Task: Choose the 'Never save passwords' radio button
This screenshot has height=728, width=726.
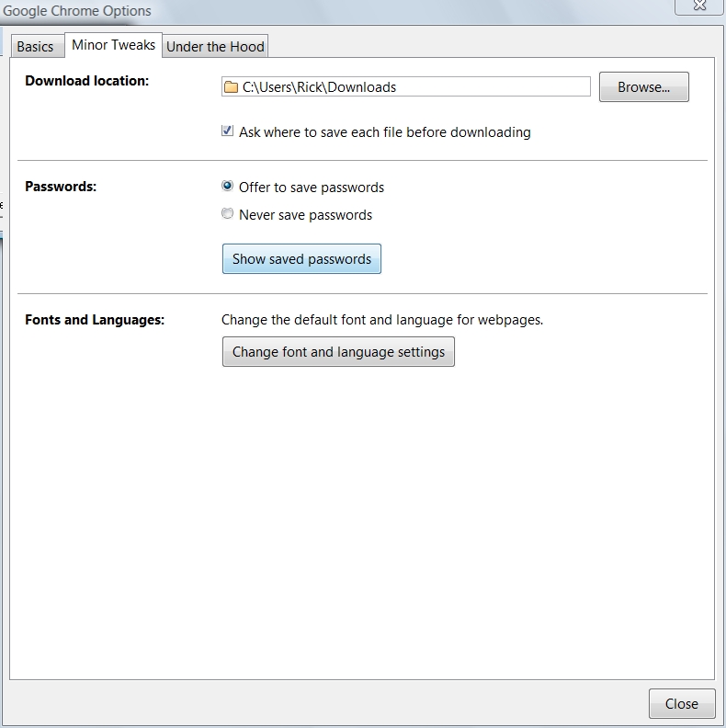Action: point(228,214)
